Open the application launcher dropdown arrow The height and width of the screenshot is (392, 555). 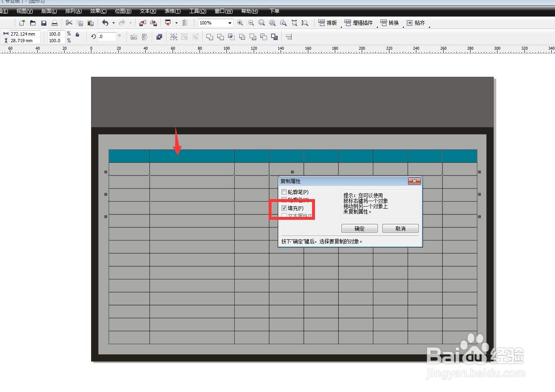coord(176,23)
